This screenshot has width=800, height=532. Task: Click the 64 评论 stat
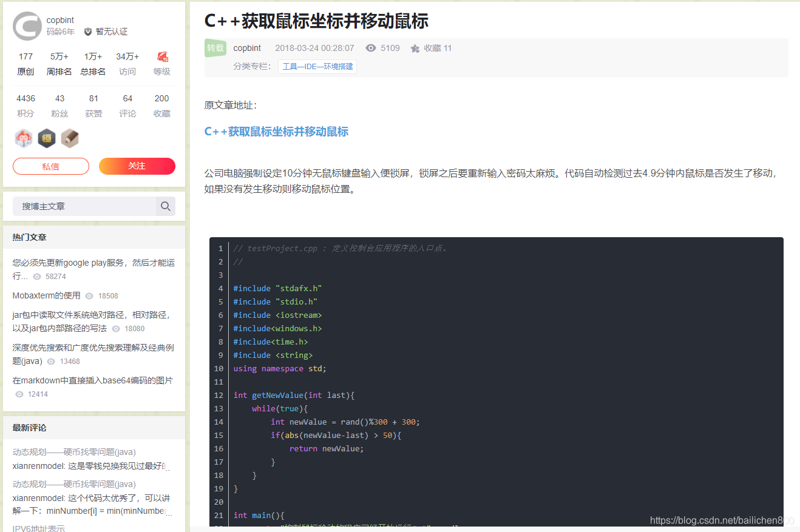(127, 106)
